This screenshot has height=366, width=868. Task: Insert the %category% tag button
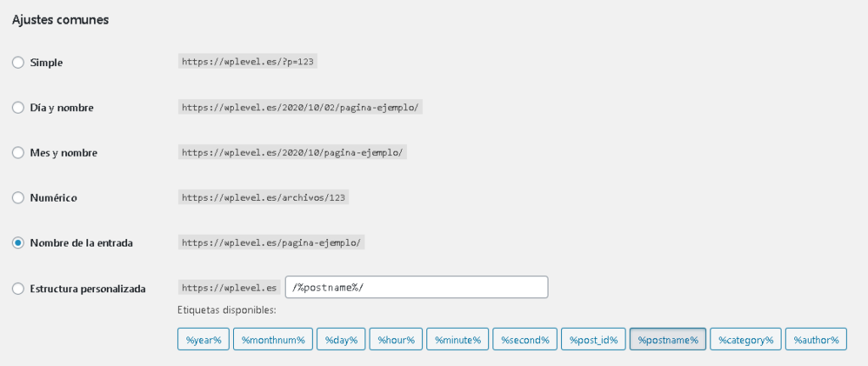pyautogui.click(x=746, y=340)
